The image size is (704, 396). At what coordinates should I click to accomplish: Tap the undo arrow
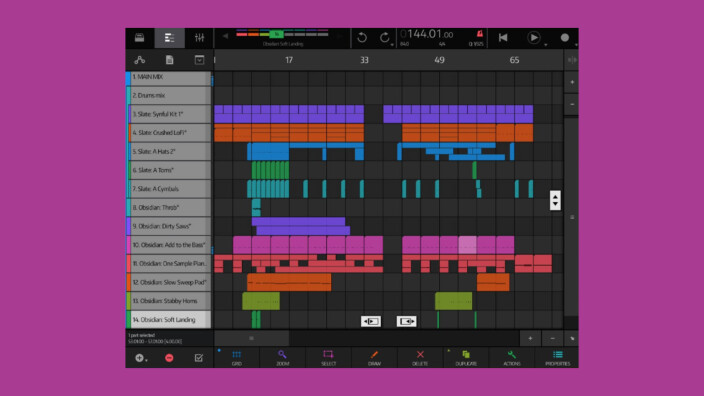click(x=362, y=38)
